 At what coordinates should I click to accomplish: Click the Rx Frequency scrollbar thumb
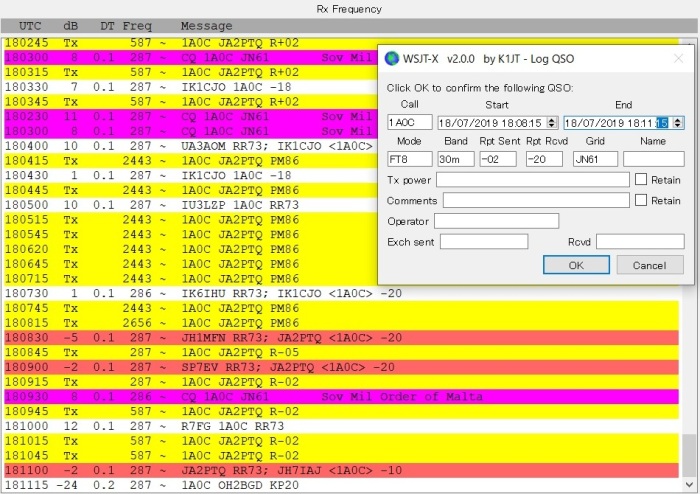(x=689, y=455)
